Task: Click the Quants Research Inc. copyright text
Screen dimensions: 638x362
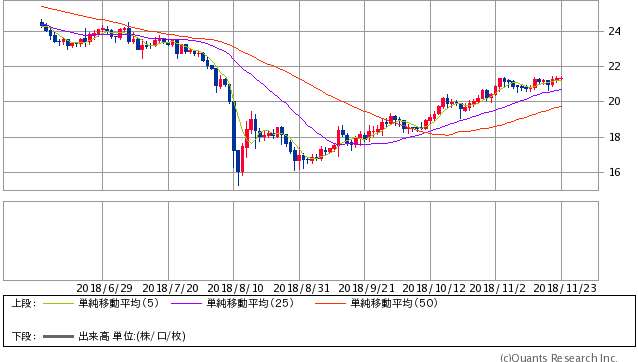Action: (x=559, y=358)
